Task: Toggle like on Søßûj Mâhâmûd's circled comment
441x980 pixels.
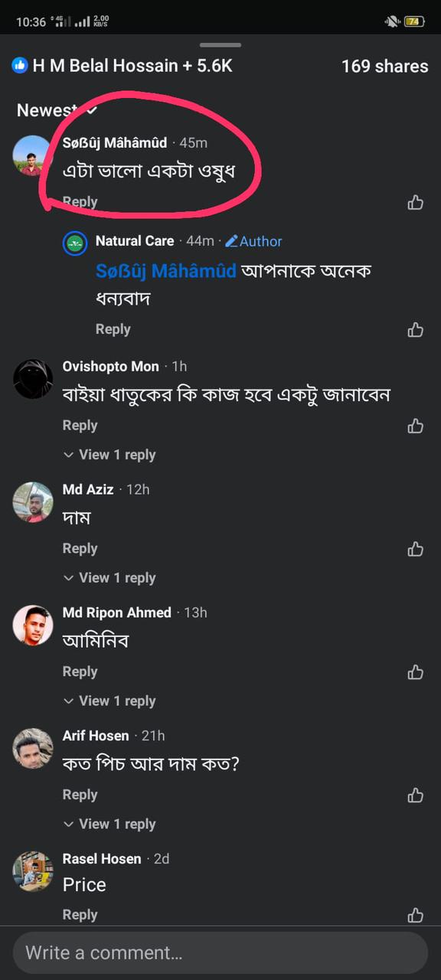Action: 415,202
